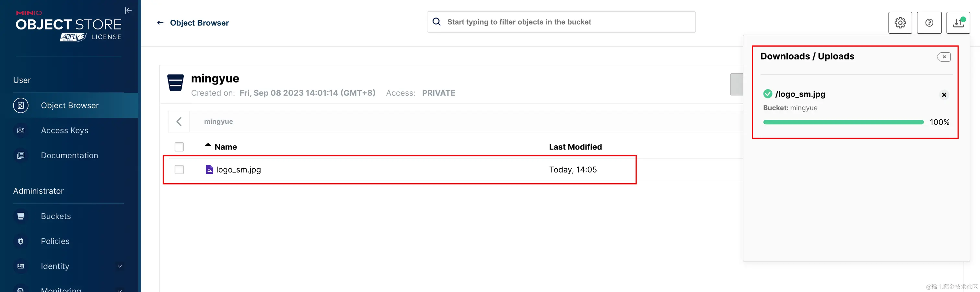Open the Documentation sidebar item
The height and width of the screenshot is (292, 980).
[x=69, y=155]
